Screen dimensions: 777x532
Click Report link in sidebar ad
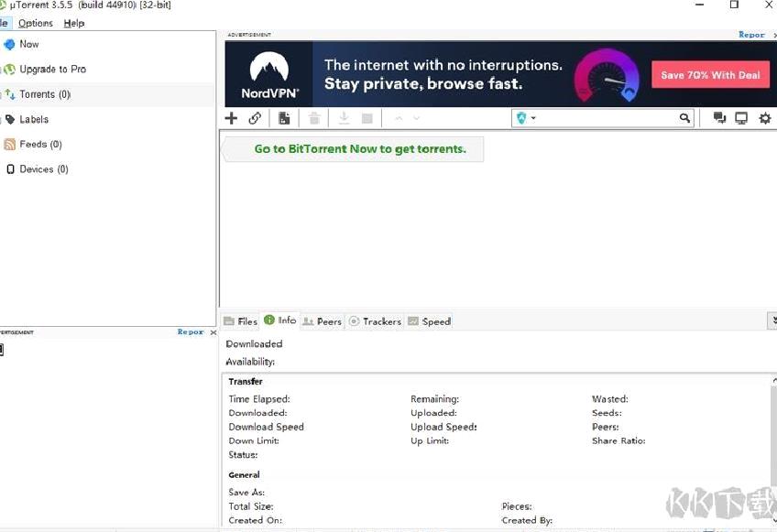point(191,331)
